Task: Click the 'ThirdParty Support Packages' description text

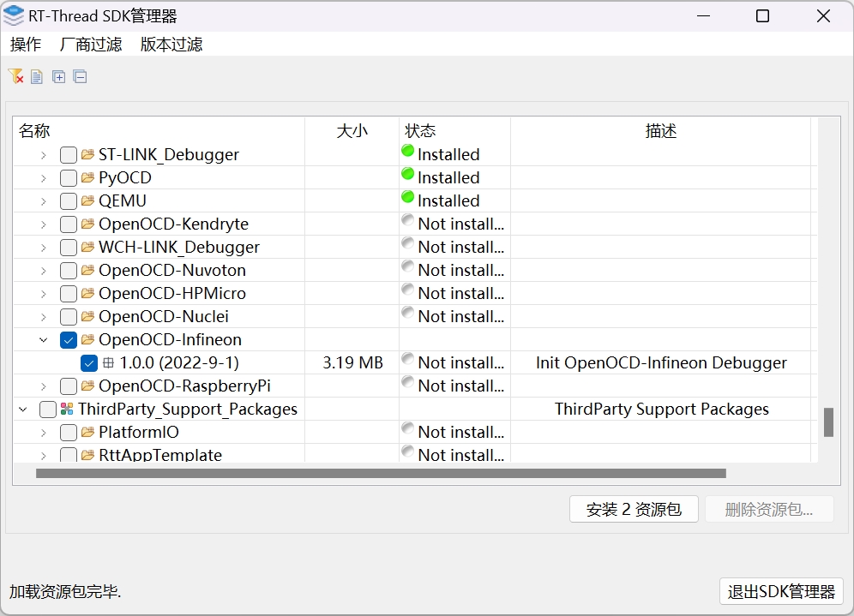Action: point(662,409)
